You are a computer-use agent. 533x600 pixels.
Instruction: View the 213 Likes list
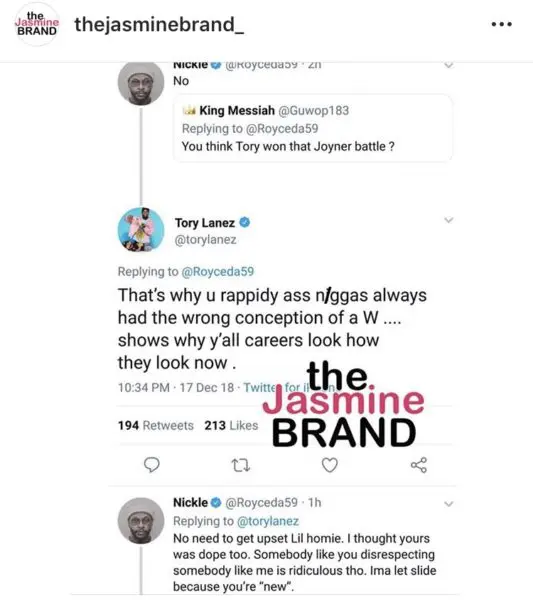(x=231, y=426)
